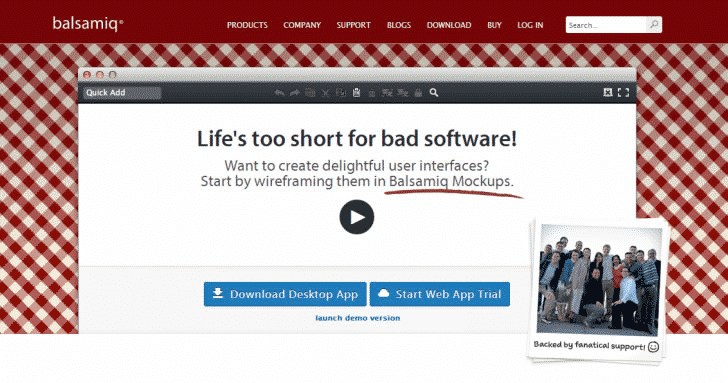728x383 pixels.
Task: Click the undo arrow icon
Action: (x=279, y=92)
